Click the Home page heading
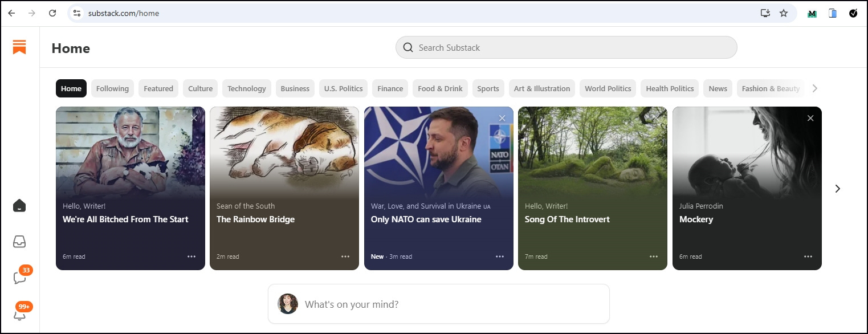The height and width of the screenshot is (334, 868). tap(71, 48)
